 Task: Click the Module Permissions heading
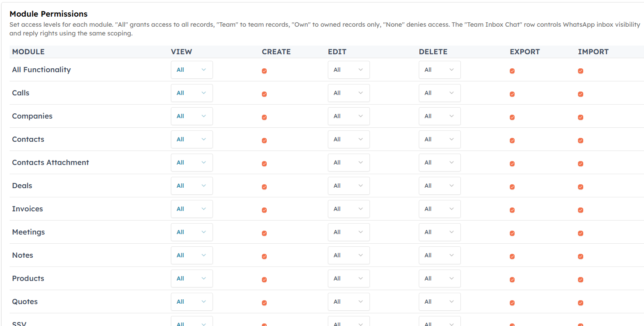point(49,14)
